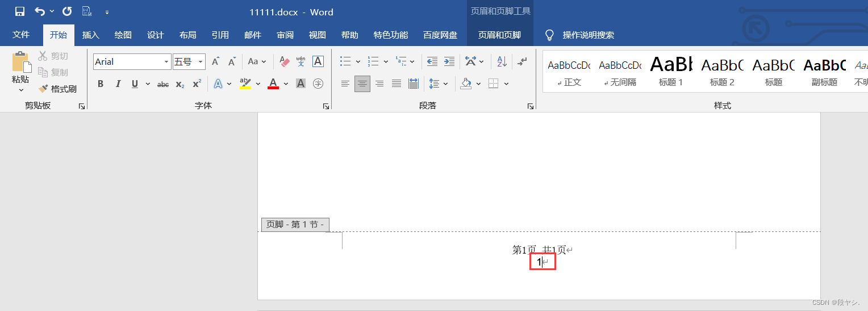Open the 百度网盘 tab
The height and width of the screenshot is (311, 868).
point(440,35)
